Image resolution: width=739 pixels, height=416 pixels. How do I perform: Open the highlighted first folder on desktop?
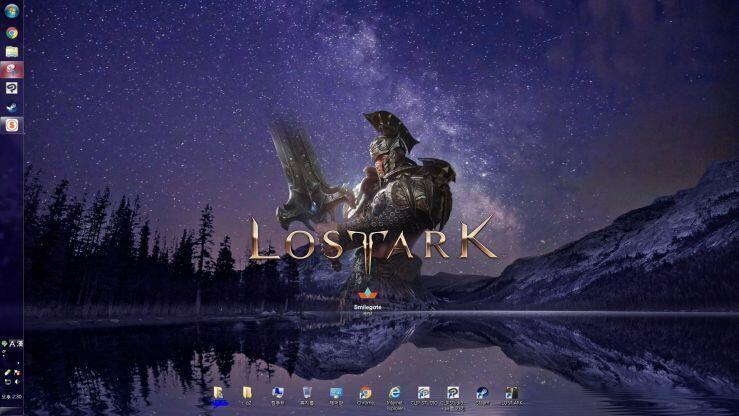219,396
